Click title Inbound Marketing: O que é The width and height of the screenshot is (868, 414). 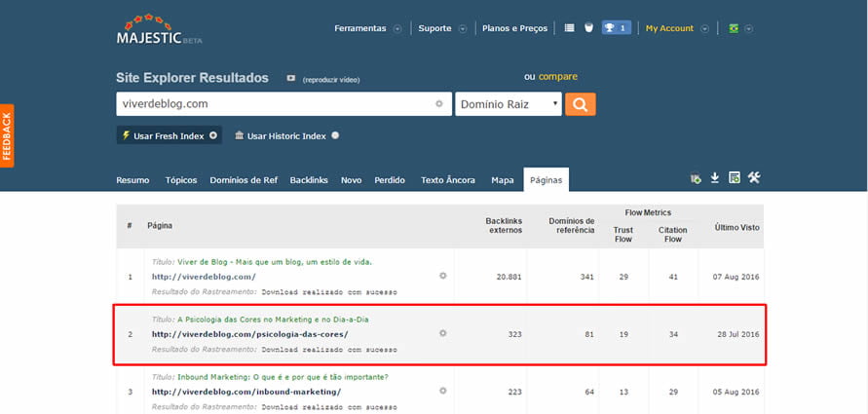click(283, 378)
